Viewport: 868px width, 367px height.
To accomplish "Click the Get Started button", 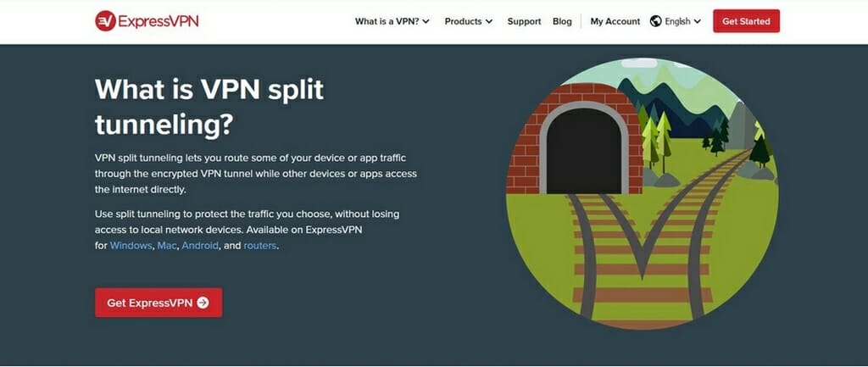I will click(x=746, y=21).
